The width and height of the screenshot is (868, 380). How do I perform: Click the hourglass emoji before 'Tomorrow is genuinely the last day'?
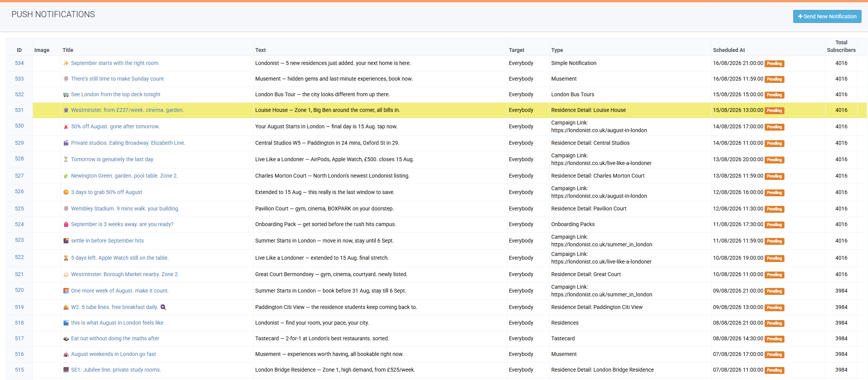66,160
